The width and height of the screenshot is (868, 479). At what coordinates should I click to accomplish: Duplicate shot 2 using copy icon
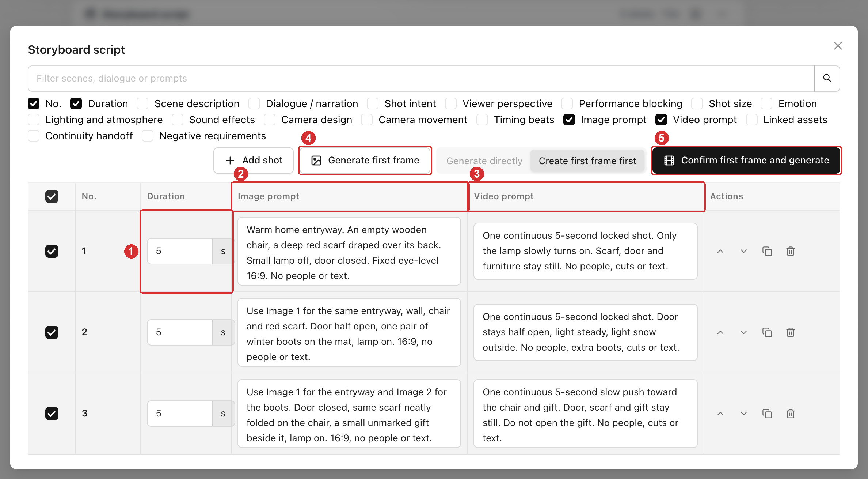pos(767,332)
